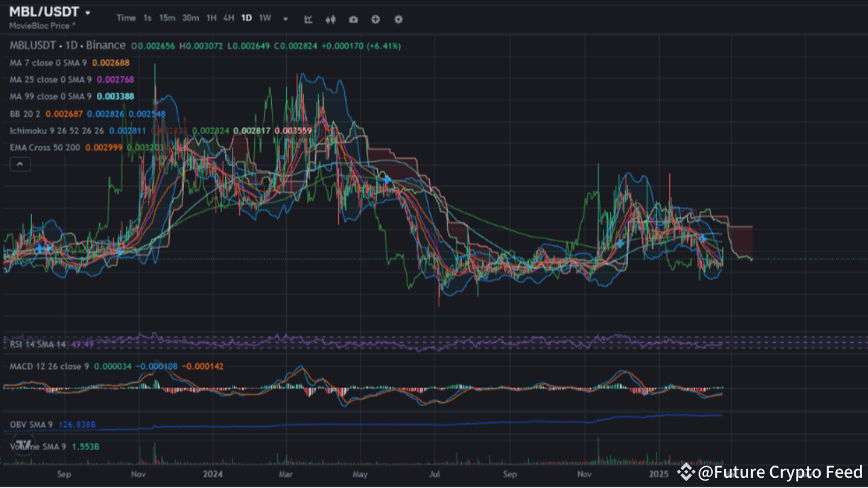This screenshot has width=868, height=488.
Task: Open the candlestick chart style icon
Action: pyautogui.click(x=331, y=19)
